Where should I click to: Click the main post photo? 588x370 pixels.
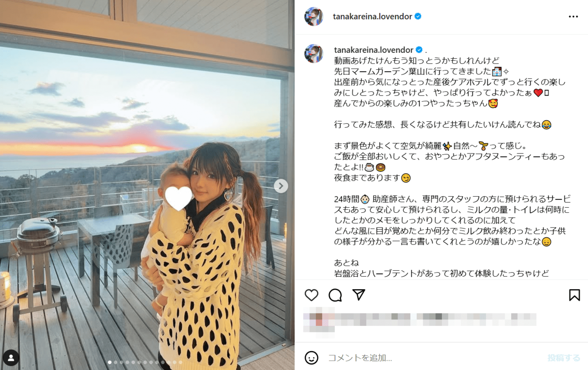(x=147, y=185)
